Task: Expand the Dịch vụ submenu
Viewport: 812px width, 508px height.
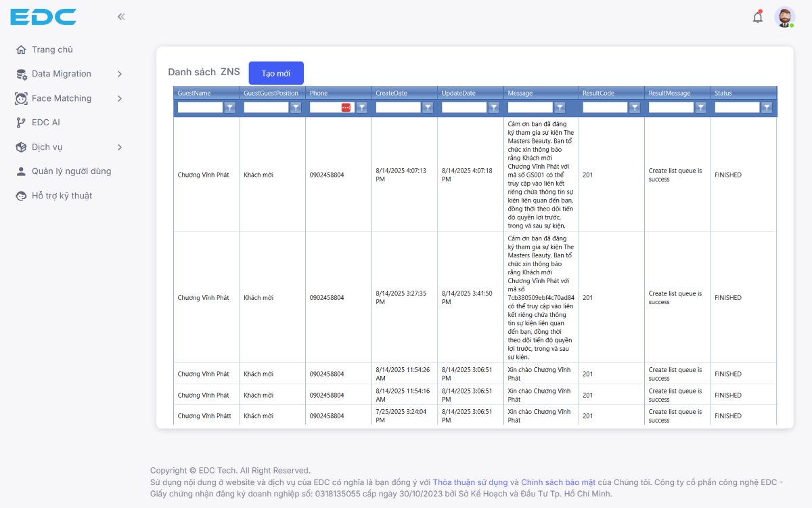Action: (x=119, y=147)
